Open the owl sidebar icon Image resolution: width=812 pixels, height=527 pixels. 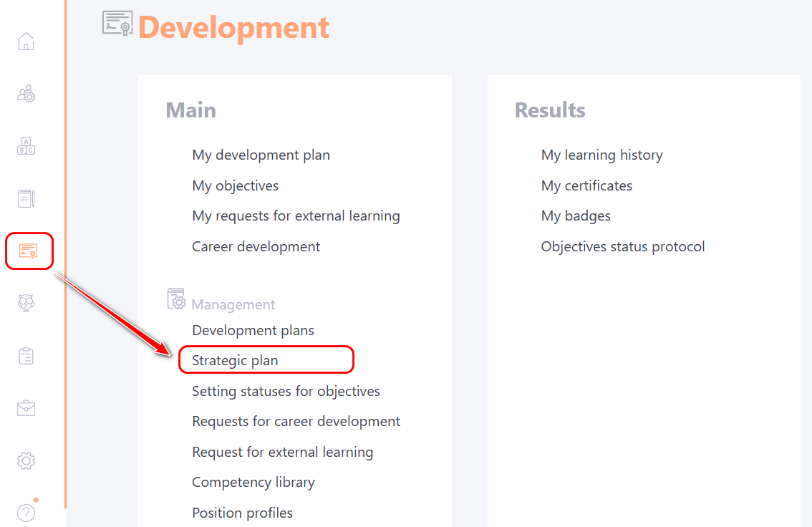coord(26,304)
